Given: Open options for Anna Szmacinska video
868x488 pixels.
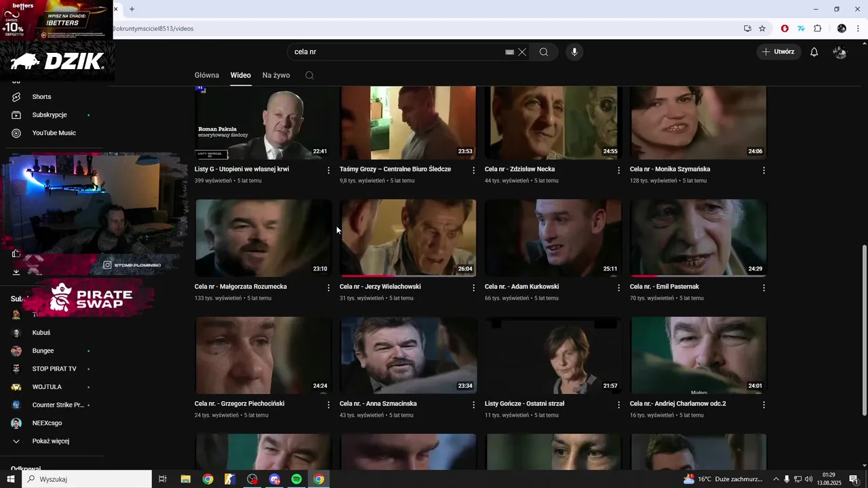Looking at the screenshot, I should coord(474,405).
